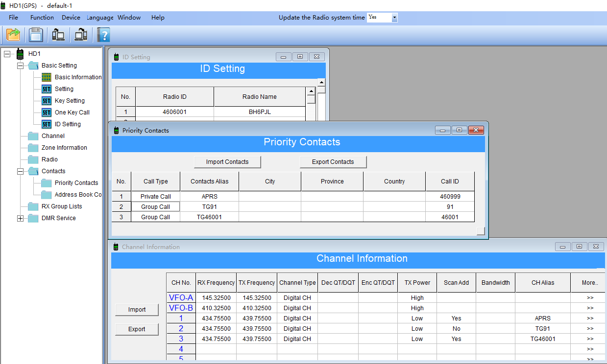Click the >> More cell for channel 1
The height and width of the screenshot is (364, 607).
point(590,318)
